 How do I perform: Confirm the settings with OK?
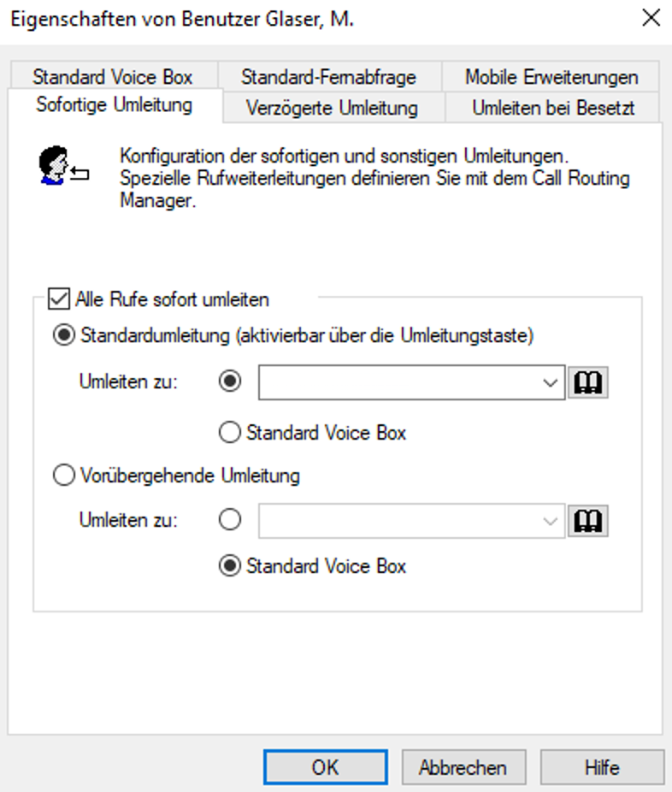[x=325, y=767]
